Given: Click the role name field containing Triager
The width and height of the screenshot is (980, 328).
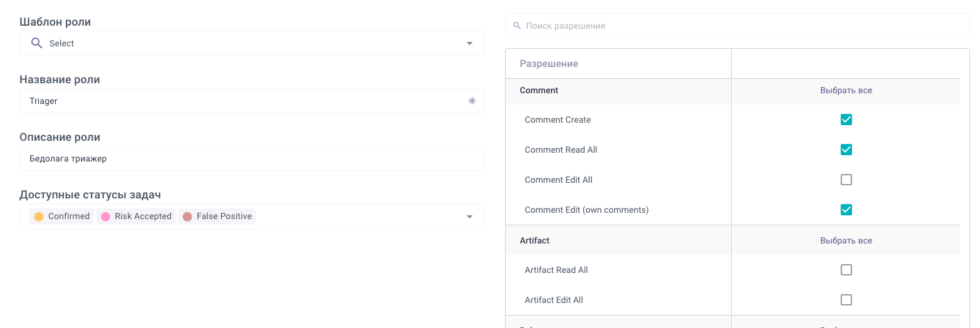Looking at the screenshot, I should 238,101.
